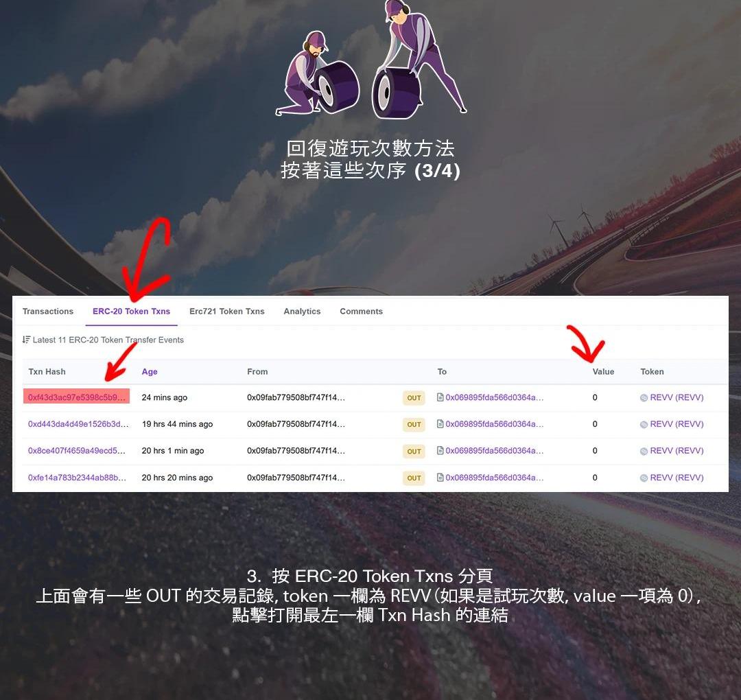The width and height of the screenshot is (741, 700).
Task: Click the REVV token icon in first row
Action: click(x=644, y=398)
